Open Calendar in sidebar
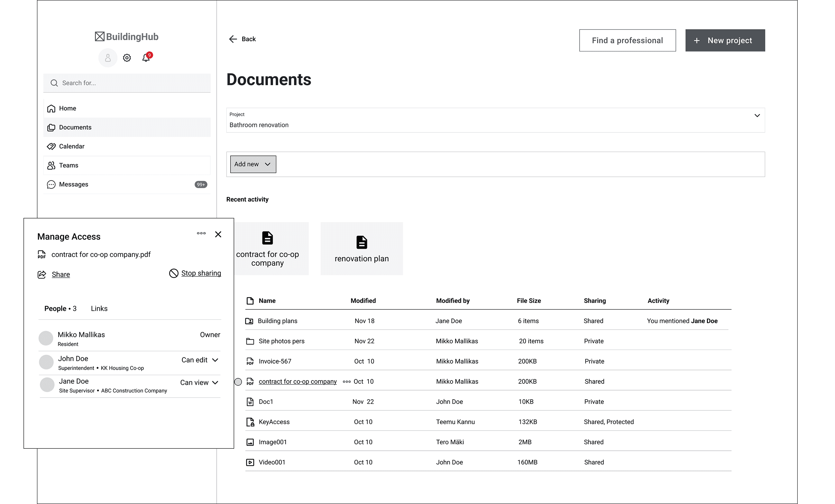This screenshot has width=835, height=504. tap(127, 146)
